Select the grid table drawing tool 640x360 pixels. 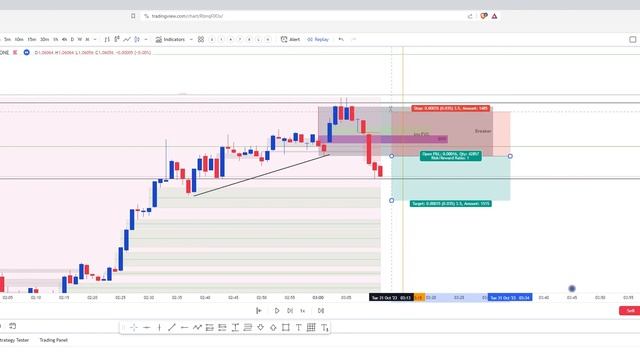pos(311,327)
